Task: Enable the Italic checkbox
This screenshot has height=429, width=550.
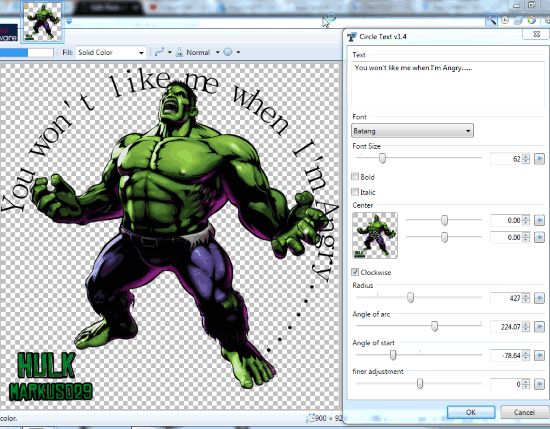Action: click(355, 192)
